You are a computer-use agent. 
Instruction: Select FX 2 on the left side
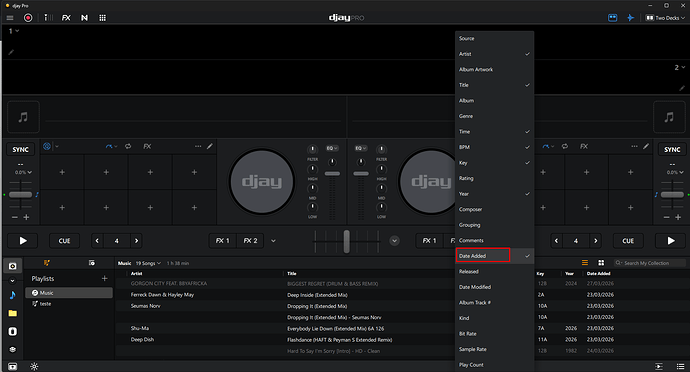pos(250,241)
